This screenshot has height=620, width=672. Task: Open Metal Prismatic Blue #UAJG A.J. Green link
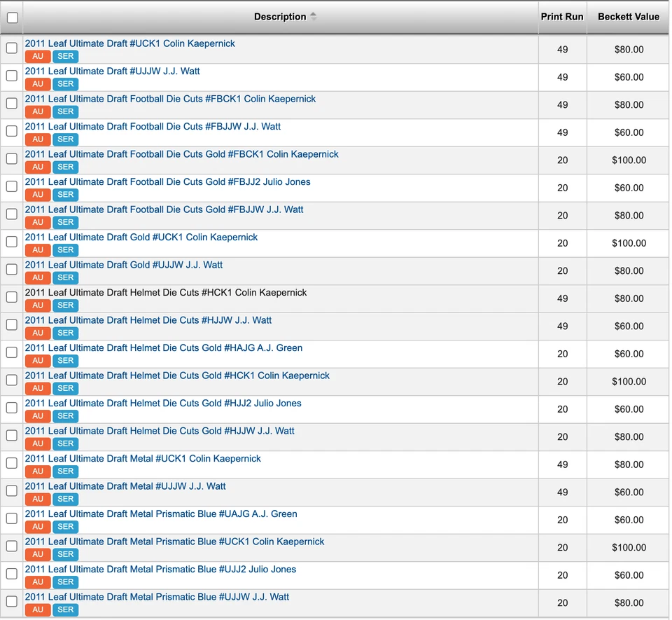(x=161, y=514)
